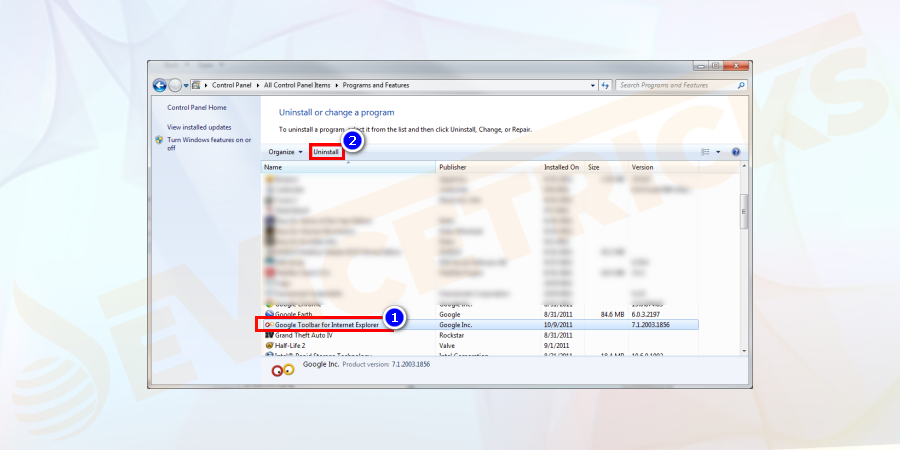900x450 pixels.
Task: Click the Valve publisher cell
Action: (x=447, y=345)
